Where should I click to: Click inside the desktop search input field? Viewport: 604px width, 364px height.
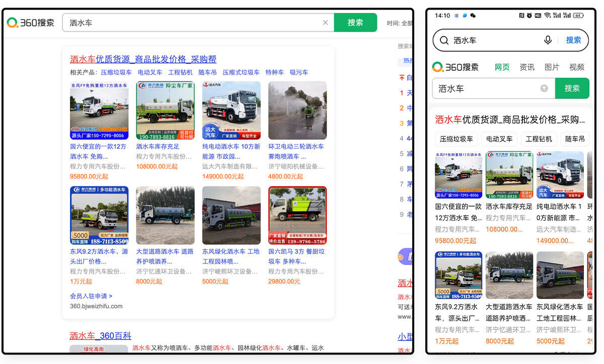pos(191,23)
